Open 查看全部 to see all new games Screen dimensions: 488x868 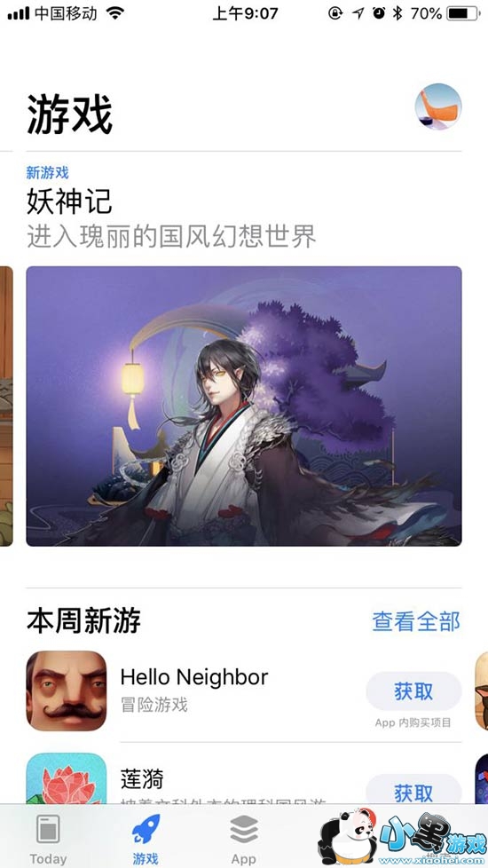click(416, 621)
